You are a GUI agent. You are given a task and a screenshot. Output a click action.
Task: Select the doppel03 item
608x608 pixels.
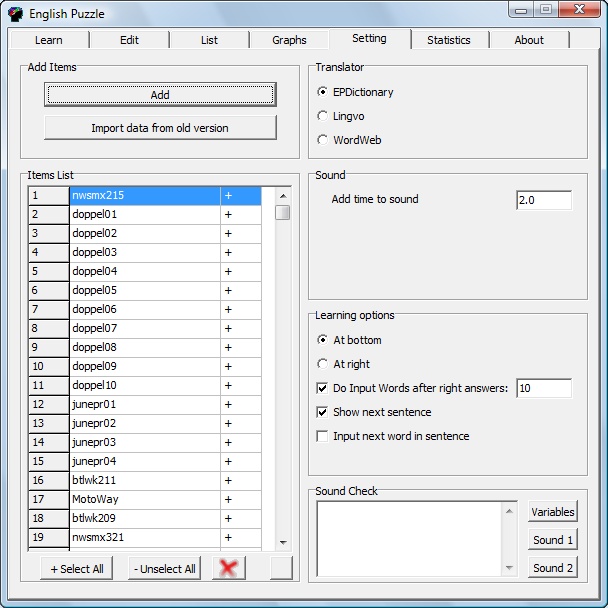pos(145,252)
